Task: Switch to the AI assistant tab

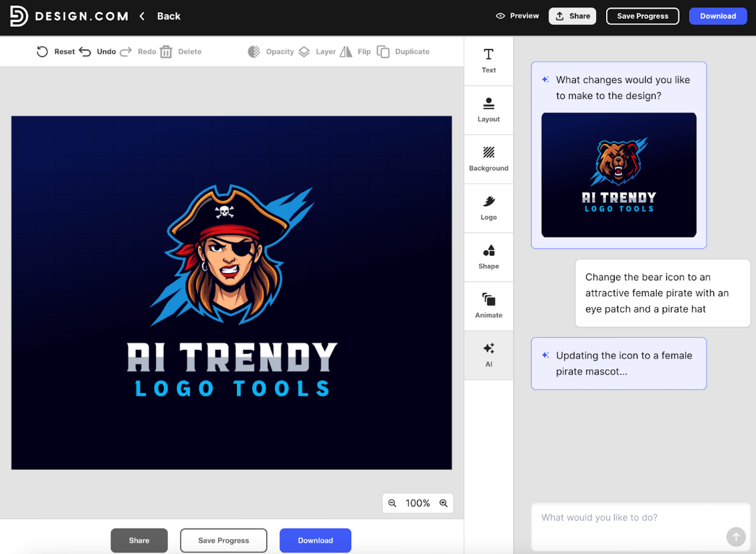Action: [x=488, y=355]
